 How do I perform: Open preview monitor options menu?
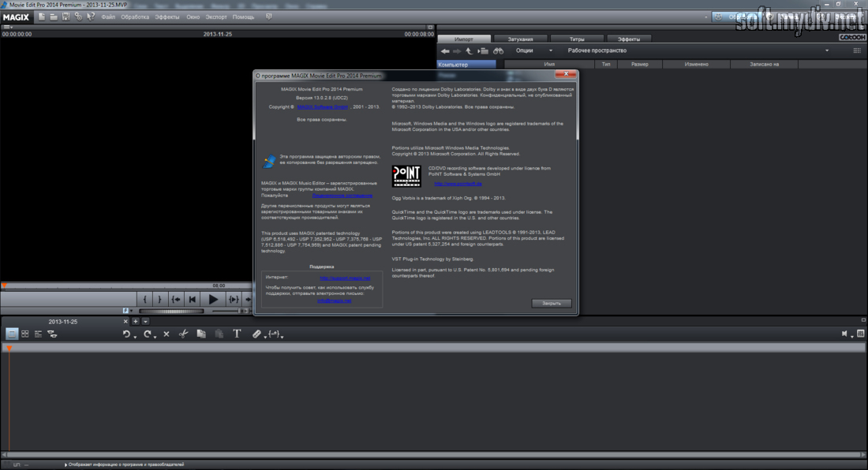coord(8,27)
